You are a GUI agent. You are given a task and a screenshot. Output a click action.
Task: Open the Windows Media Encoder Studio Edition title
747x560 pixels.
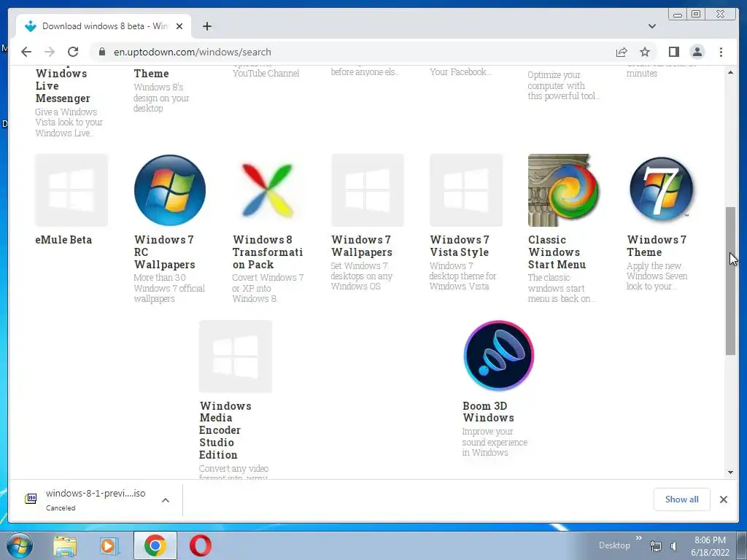(x=225, y=430)
